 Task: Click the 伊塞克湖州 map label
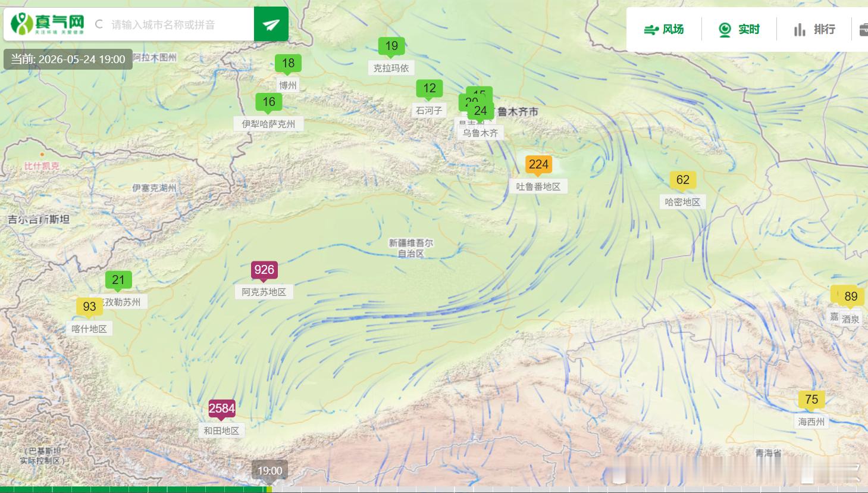155,188
